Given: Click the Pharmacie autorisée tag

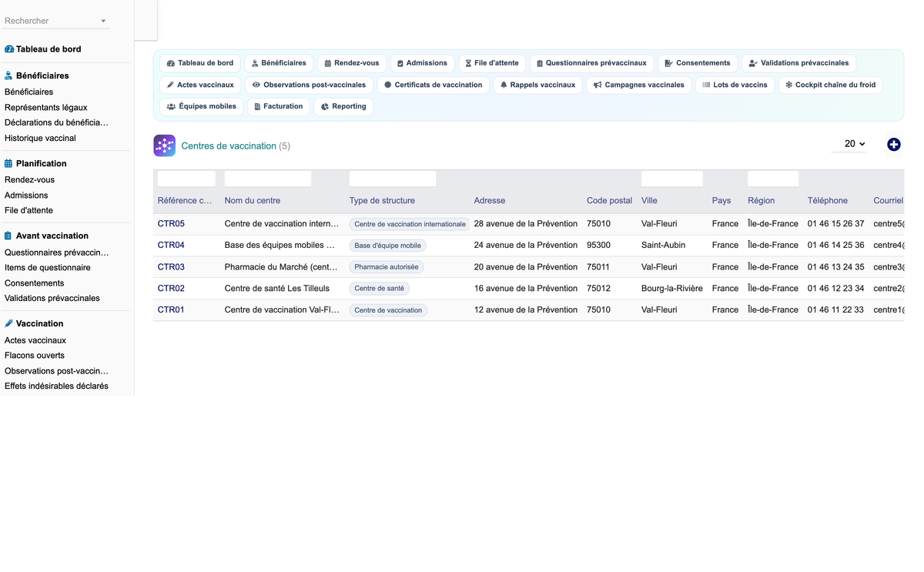Looking at the screenshot, I should click(387, 267).
